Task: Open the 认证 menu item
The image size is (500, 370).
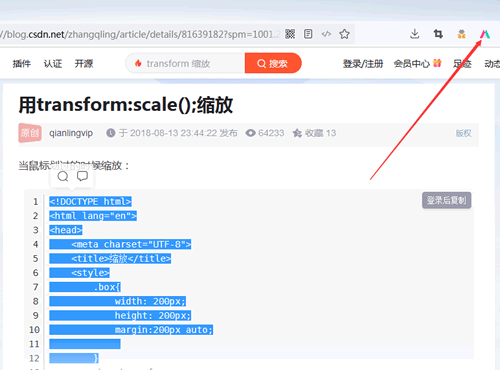Action: click(53, 64)
